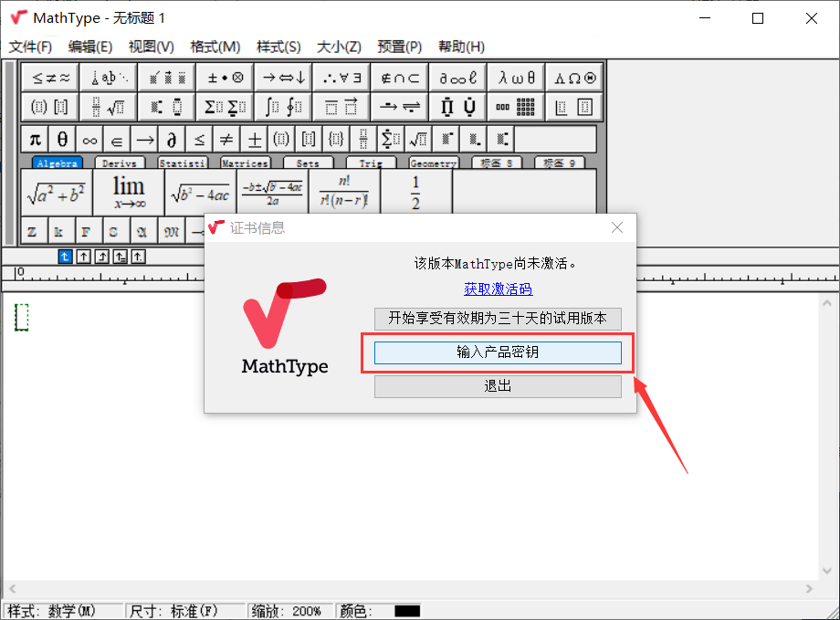Open the 格式(M) menu

click(215, 47)
